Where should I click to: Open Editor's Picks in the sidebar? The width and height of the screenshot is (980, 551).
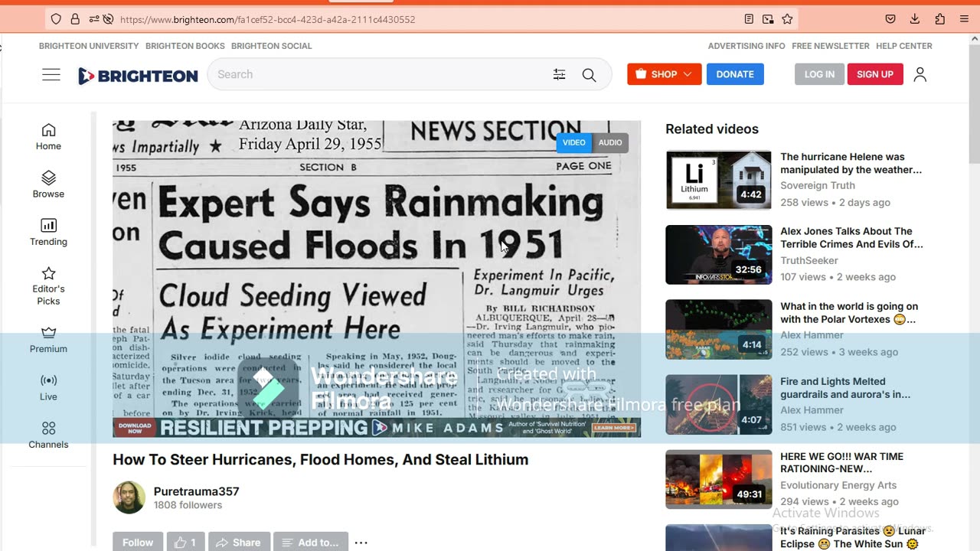(48, 285)
